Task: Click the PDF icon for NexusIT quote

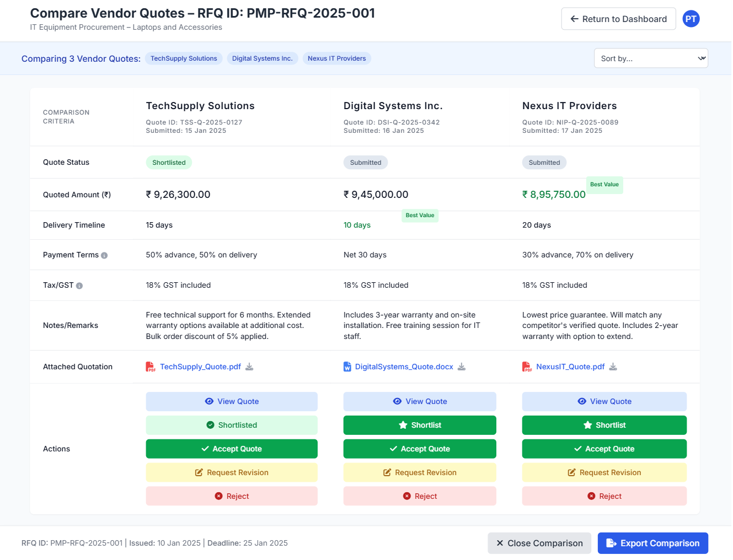Action: pos(527,367)
